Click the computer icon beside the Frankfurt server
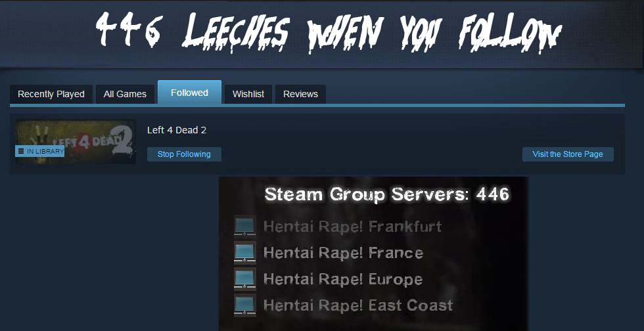The image size is (644, 331). click(244, 226)
